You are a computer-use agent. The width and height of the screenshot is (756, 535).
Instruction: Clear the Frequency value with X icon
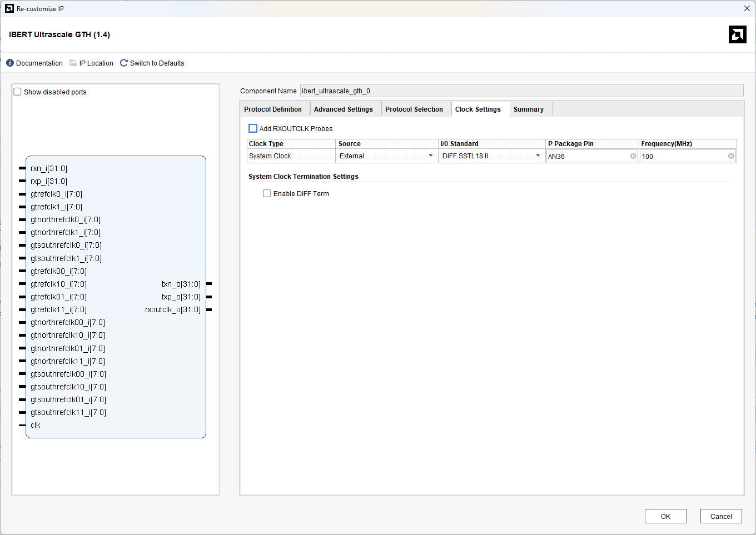[x=731, y=156]
